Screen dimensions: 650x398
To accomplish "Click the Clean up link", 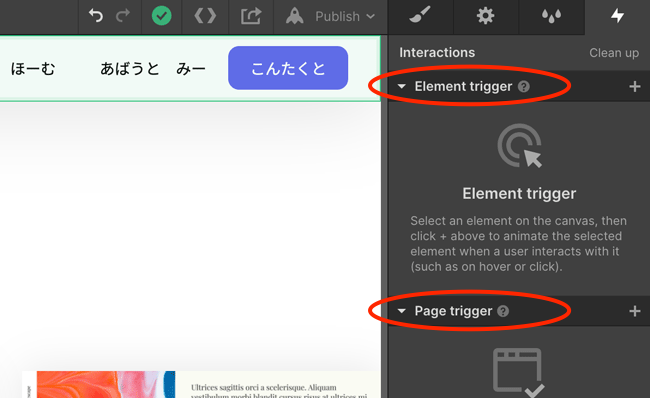I will pos(614,53).
